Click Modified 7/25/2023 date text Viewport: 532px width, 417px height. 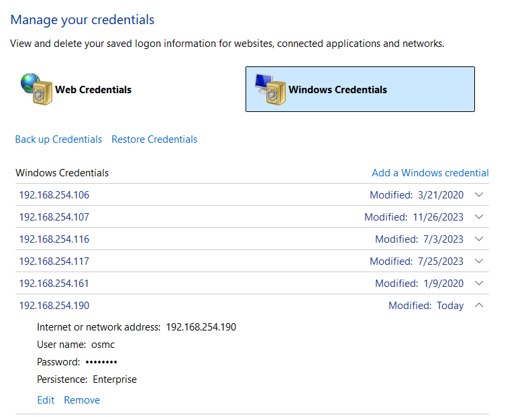[417, 261]
